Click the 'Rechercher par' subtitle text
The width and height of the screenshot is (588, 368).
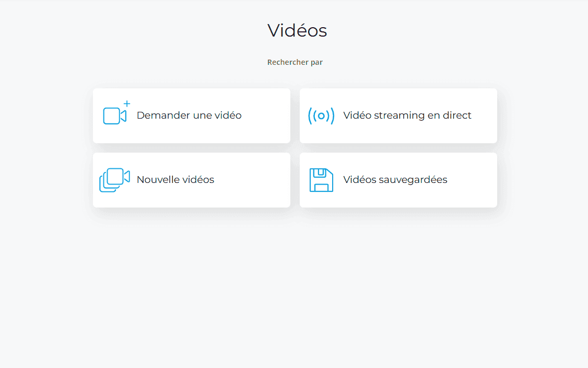pyautogui.click(x=295, y=62)
